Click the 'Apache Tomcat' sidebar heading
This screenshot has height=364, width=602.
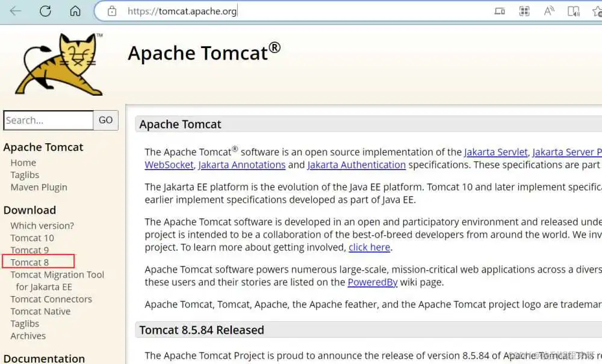point(43,147)
